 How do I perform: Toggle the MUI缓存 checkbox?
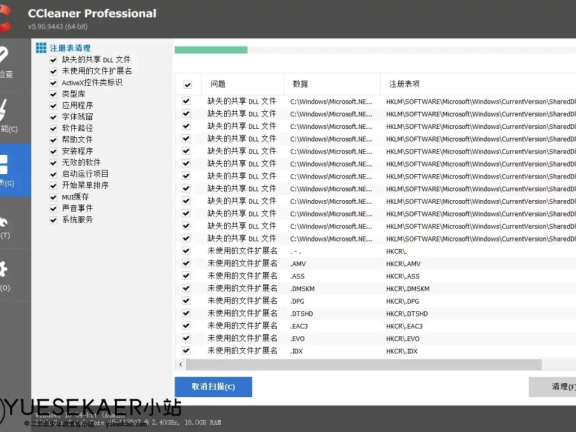(53, 197)
